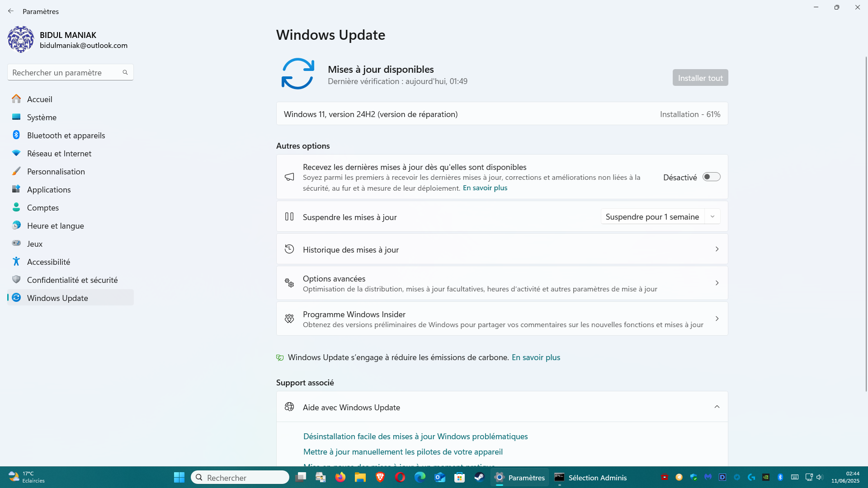Click En savoir plus about latest updates

click(x=485, y=188)
